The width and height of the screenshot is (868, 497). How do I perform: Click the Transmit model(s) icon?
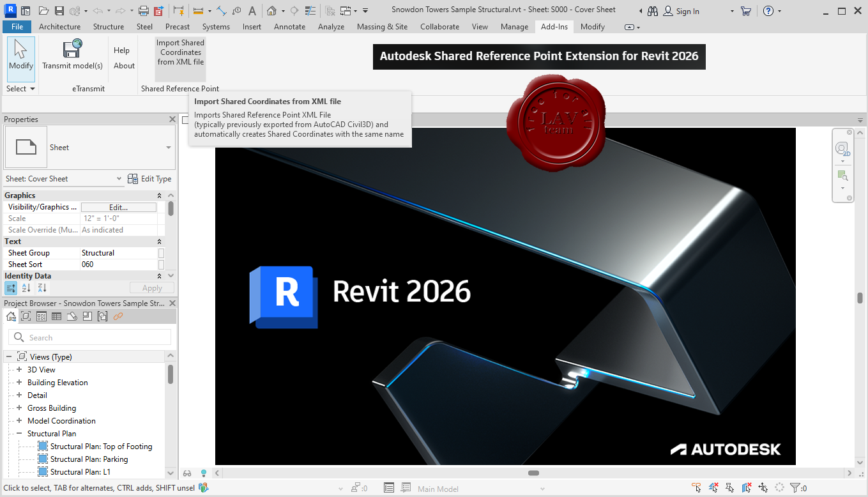click(x=72, y=49)
